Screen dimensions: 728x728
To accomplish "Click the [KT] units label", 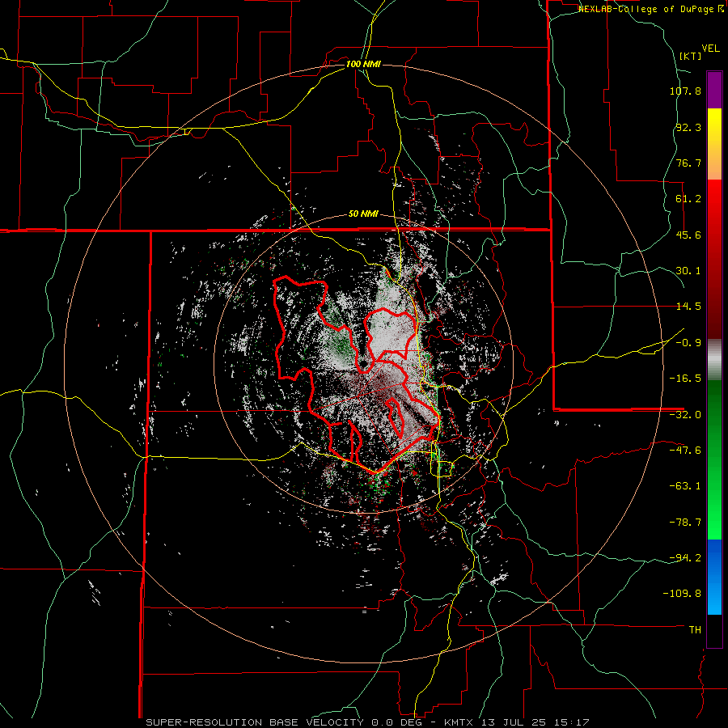I will coord(691,56).
